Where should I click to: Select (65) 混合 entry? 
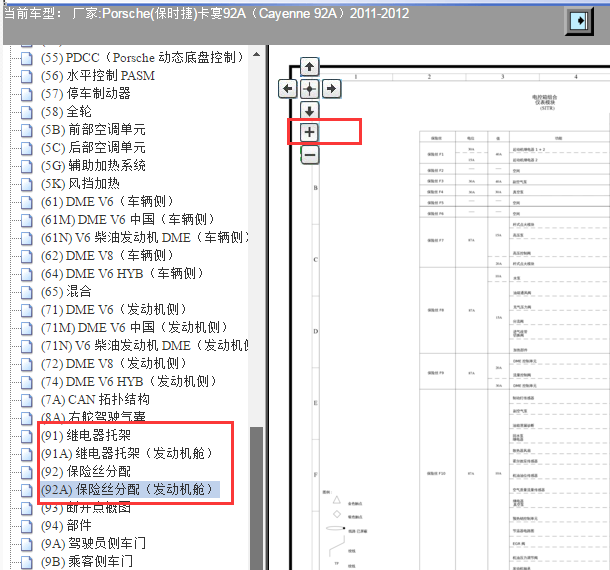coord(66,291)
